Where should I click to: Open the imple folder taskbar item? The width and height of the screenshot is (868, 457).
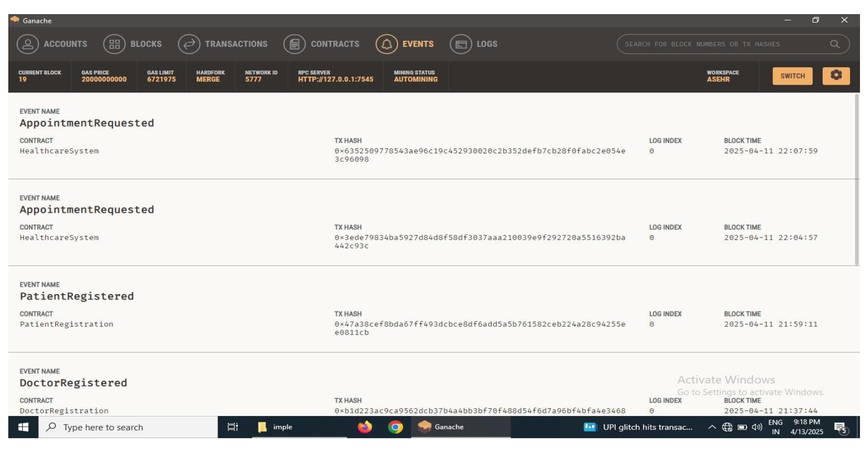[299, 427]
